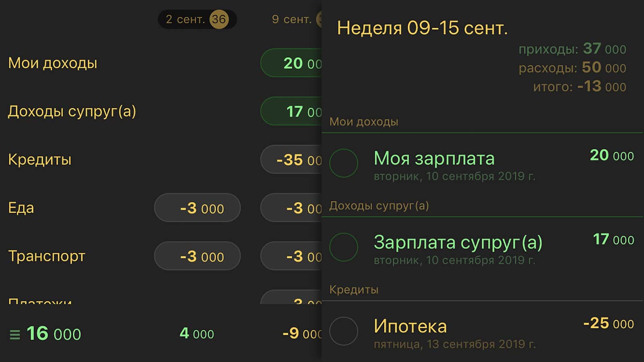The height and width of the screenshot is (362, 644).
Task: Select the Мои доходы category row label
Action: tap(53, 63)
